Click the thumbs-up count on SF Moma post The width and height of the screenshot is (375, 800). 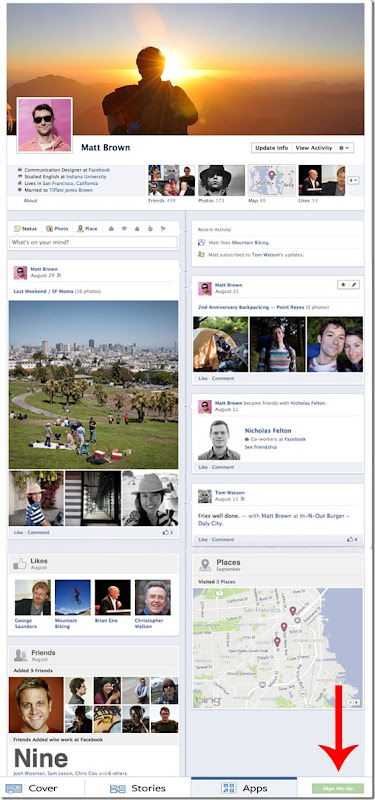tap(168, 533)
